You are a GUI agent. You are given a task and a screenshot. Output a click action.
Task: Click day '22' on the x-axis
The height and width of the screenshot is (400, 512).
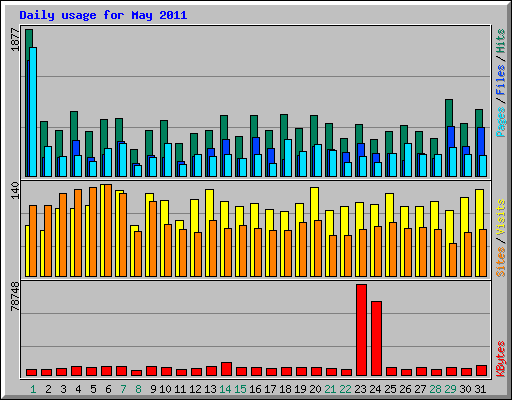345,389
